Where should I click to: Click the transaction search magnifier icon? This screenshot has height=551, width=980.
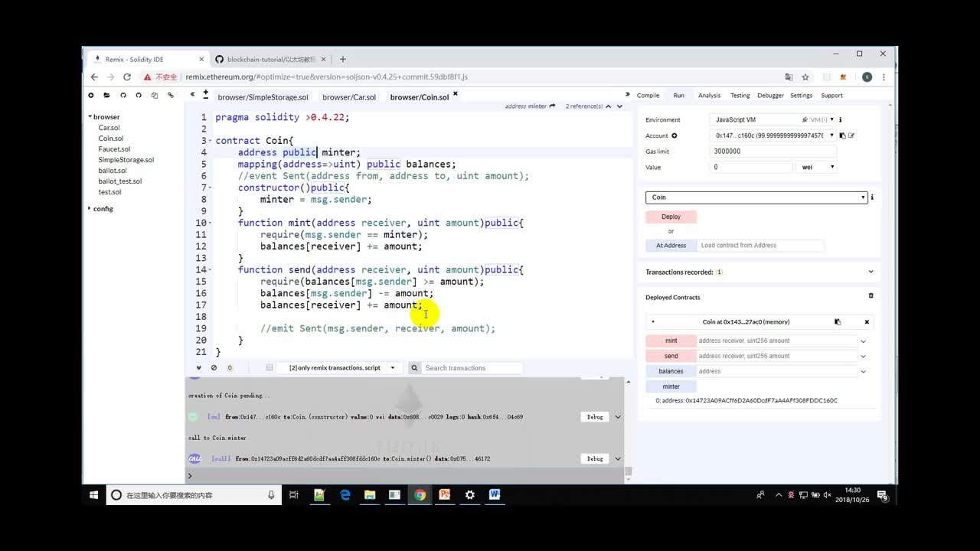click(x=414, y=368)
